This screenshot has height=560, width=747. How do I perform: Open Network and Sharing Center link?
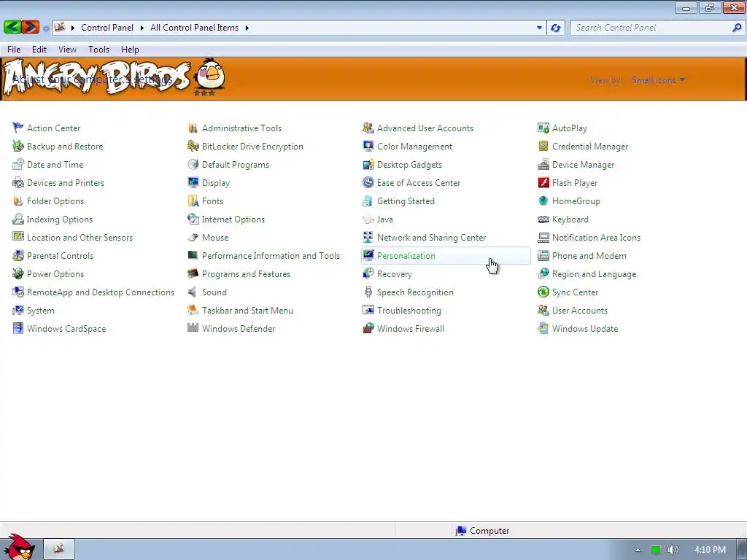click(431, 237)
